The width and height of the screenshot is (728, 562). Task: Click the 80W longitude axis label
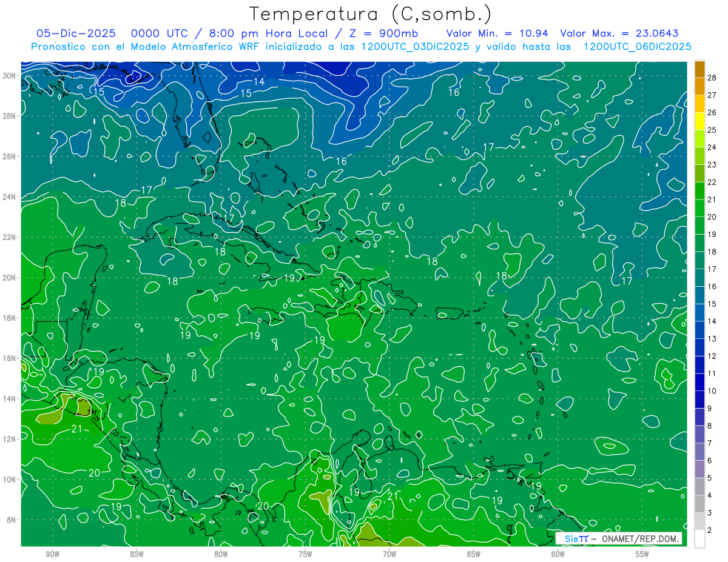(x=221, y=554)
